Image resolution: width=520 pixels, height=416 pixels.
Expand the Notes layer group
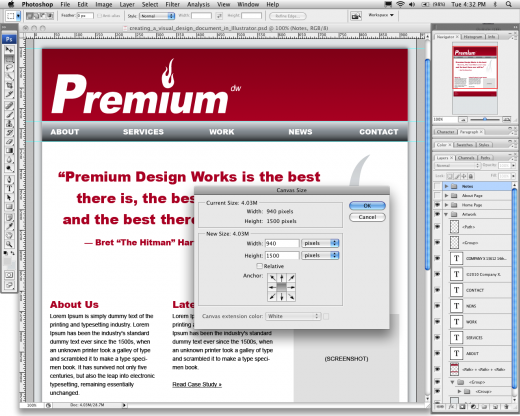(x=446, y=186)
